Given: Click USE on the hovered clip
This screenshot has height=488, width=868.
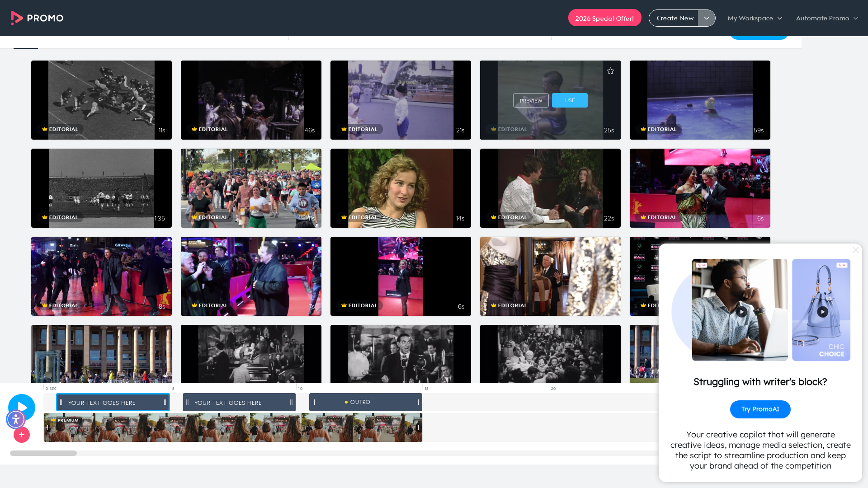Looking at the screenshot, I should (570, 100).
